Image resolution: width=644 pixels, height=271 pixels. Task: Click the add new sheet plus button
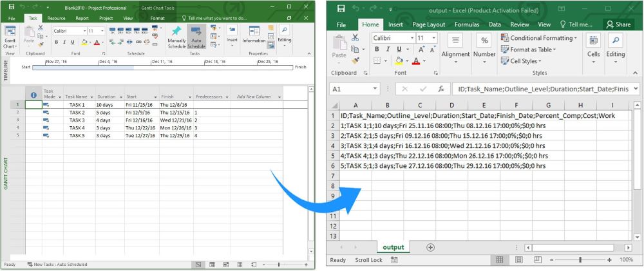click(431, 247)
